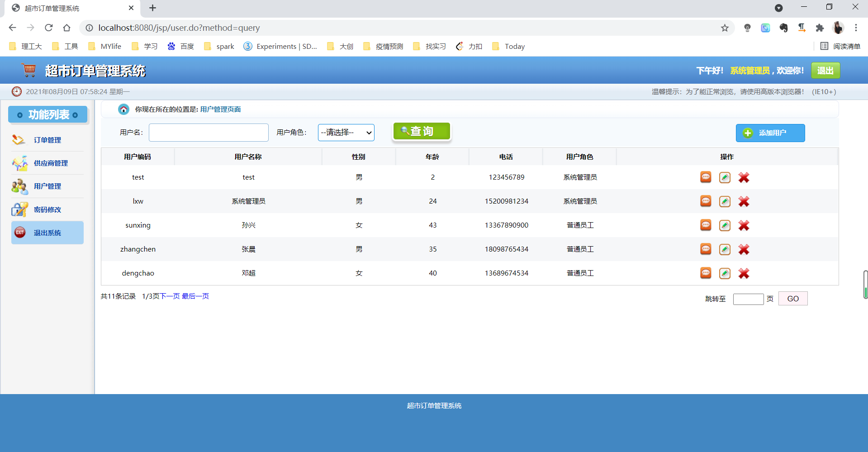The image size is (868, 452).
Task: Reload the current page
Action: pos(49,28)
